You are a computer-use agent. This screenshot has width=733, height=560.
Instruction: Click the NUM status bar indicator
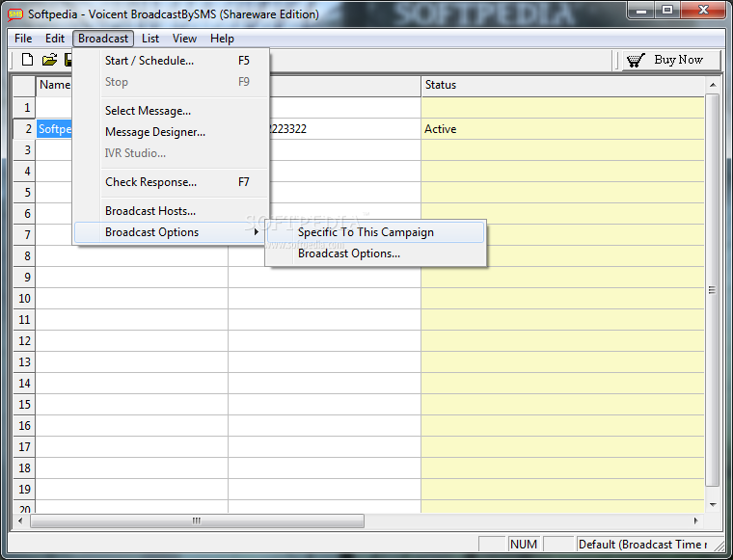pyautogui.click(x=524, y=545)
